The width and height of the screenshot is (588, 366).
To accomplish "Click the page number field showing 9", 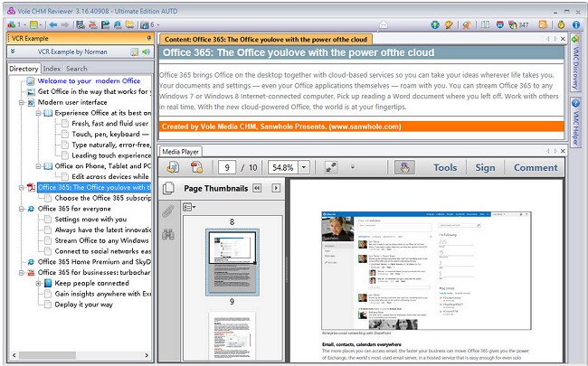I will pos(227,167).
